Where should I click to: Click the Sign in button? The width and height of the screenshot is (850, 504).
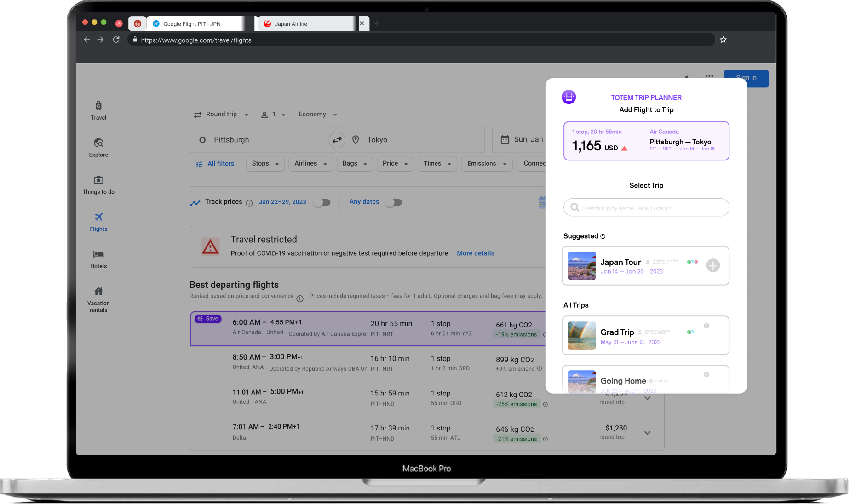[x=746, y=78]
